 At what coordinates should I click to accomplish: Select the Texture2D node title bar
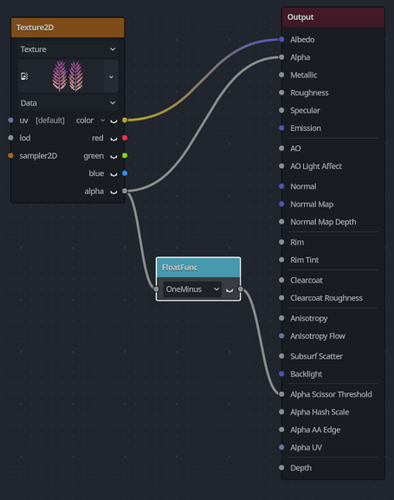point(68,27)
